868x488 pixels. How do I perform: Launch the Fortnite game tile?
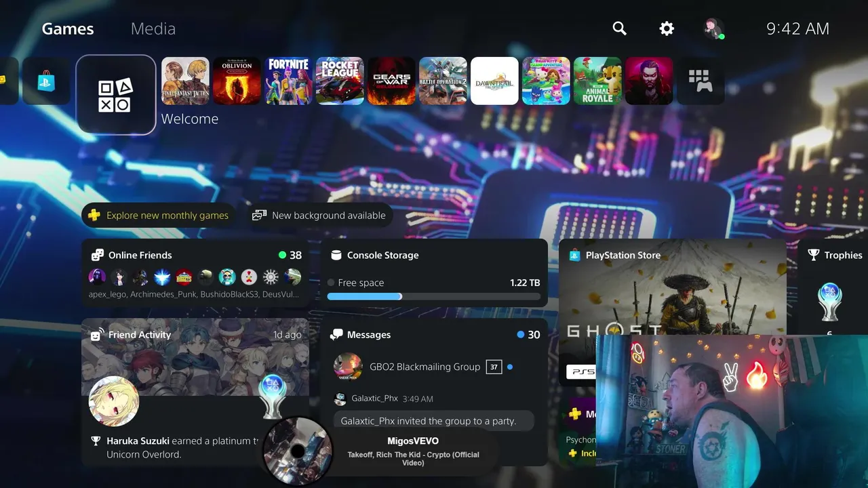(x=288, y=81)
